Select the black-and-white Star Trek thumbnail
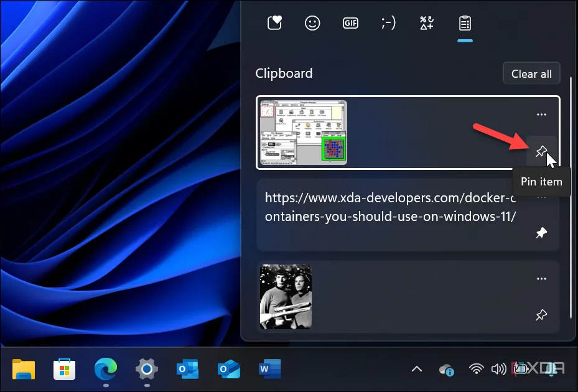 click(x=286, y=297)
